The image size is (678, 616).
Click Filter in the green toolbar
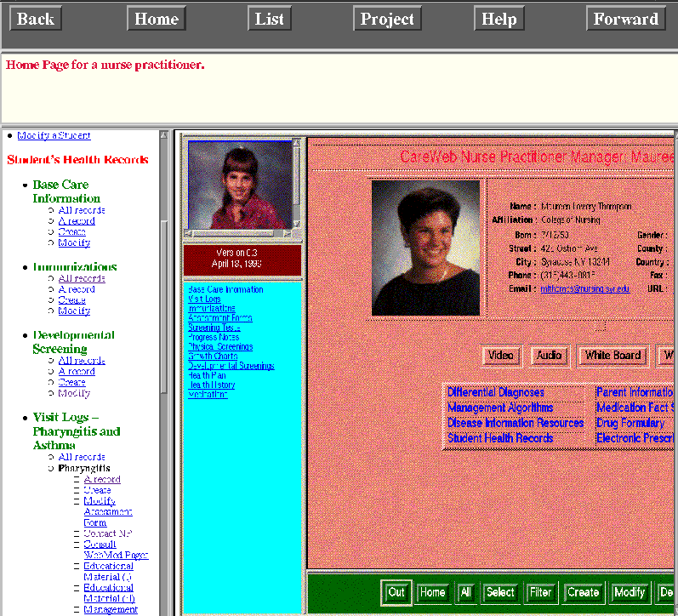coord(540,592)
